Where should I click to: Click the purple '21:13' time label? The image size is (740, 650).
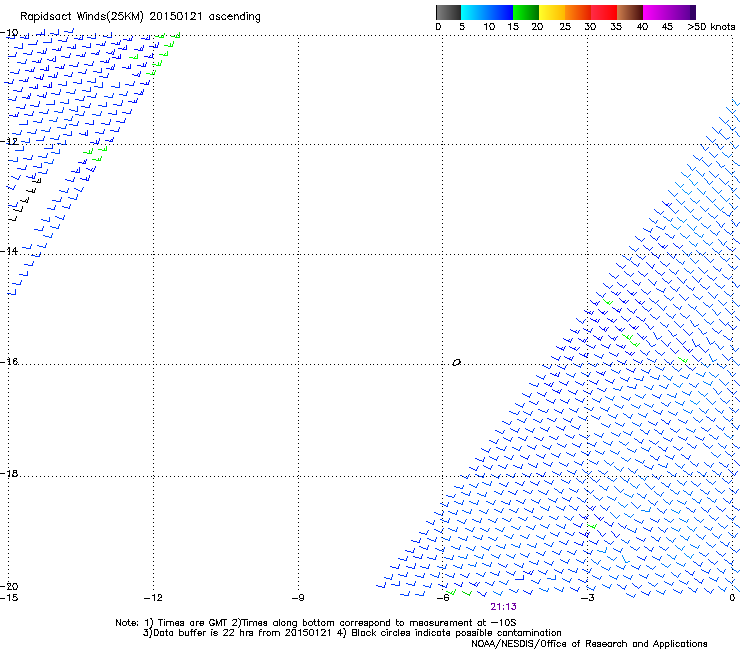pyautogui.click(x=503, y=607)
